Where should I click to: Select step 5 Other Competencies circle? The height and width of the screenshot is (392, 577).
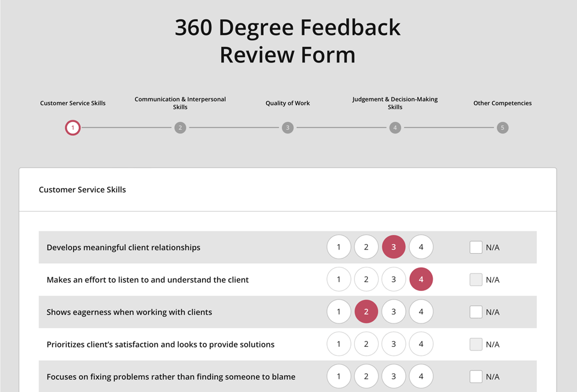(x=502, y=127)
